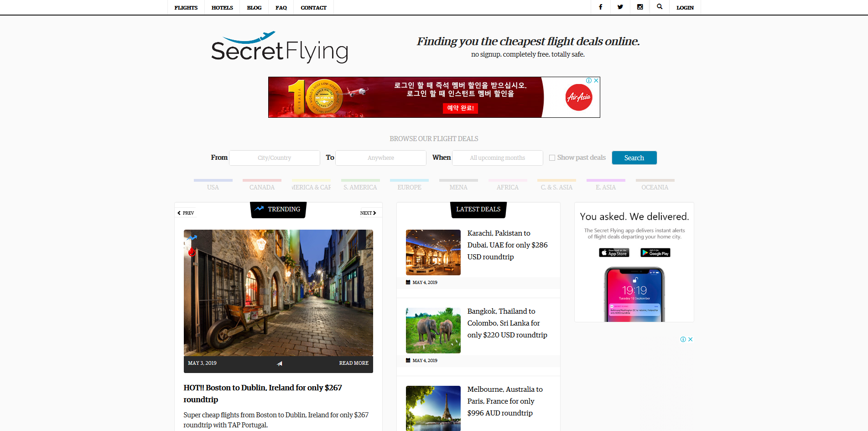Screen dimensions: 868x431
Task: Select the S. AMERICA region tab
Action: coord(360,185)
